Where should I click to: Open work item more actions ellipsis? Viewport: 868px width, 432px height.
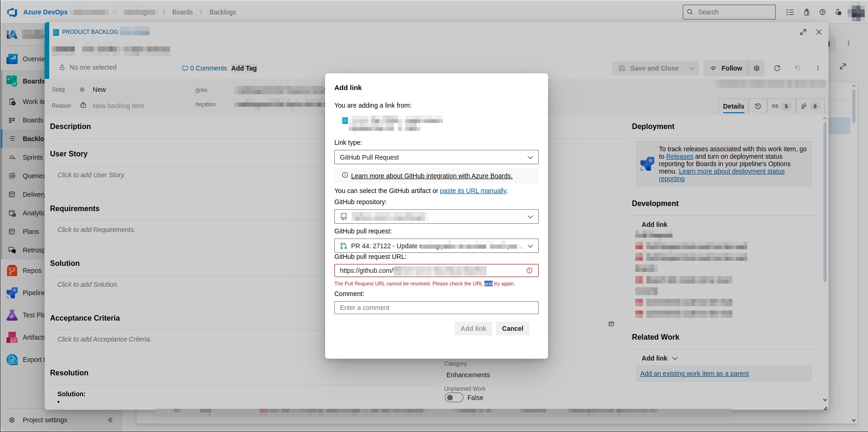tap(818, 68)
